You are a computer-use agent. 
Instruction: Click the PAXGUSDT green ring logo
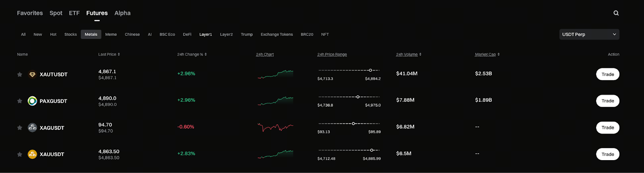pos(32,101)
